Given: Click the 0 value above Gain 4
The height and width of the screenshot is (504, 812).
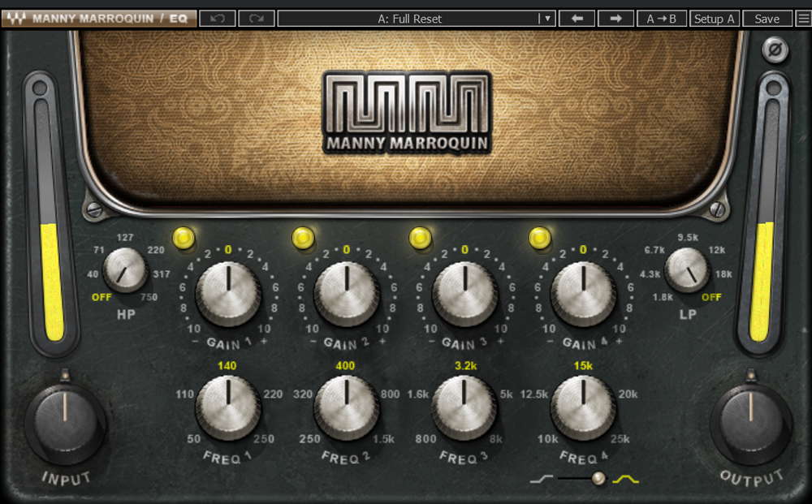Looking at the screenshot, I should click(583, 250).
